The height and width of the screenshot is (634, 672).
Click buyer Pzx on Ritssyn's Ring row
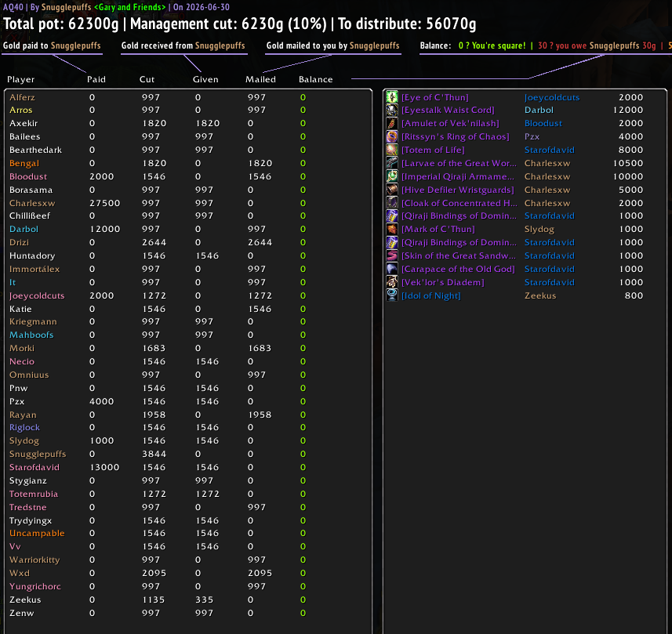click(x=532, y=136)
